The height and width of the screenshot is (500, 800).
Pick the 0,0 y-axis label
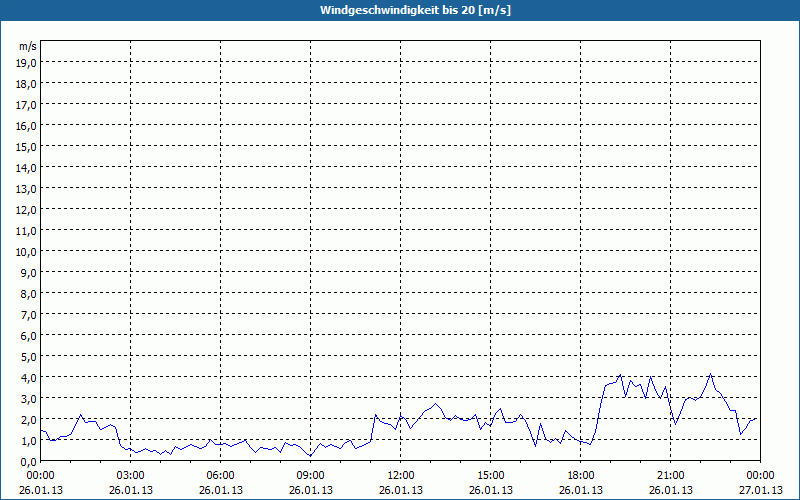pos(29,462)
